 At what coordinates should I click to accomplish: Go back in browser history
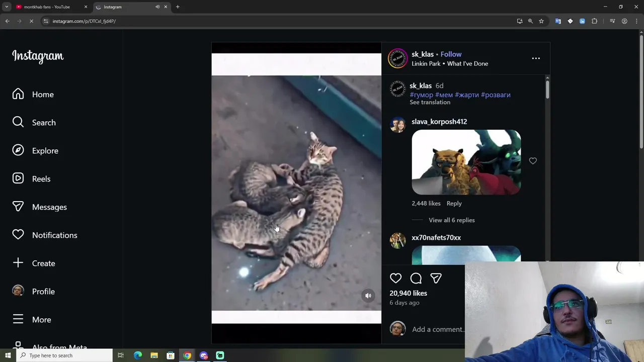pos(7,21)
